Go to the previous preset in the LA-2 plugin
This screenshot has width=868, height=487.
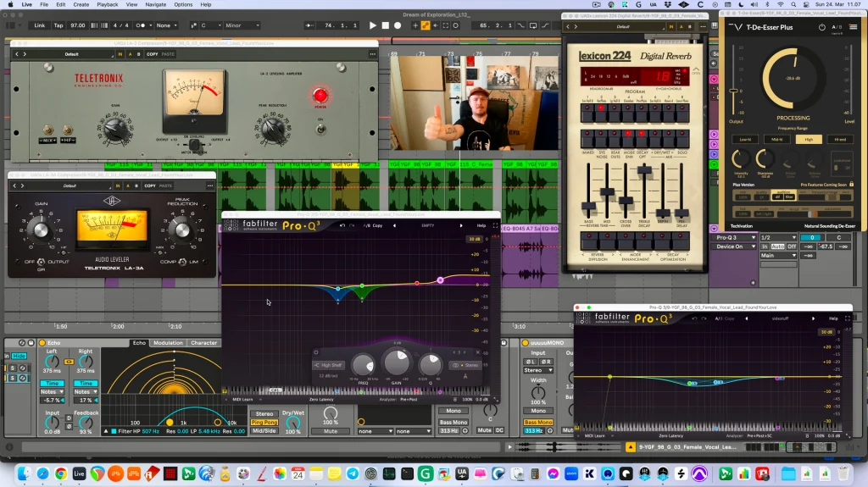pos(17,54)
